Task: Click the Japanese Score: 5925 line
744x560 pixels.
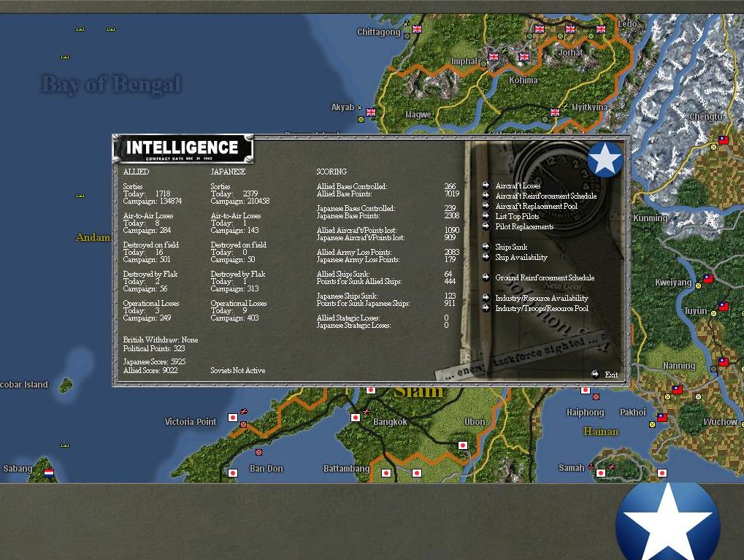Action: coord(154,361)
